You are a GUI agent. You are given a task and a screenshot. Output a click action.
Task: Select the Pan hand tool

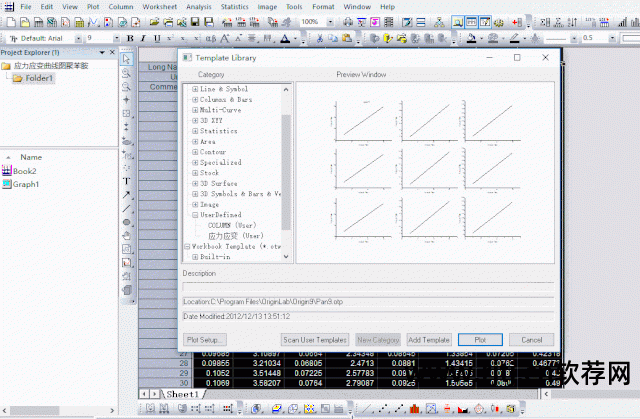coord(127,236)
